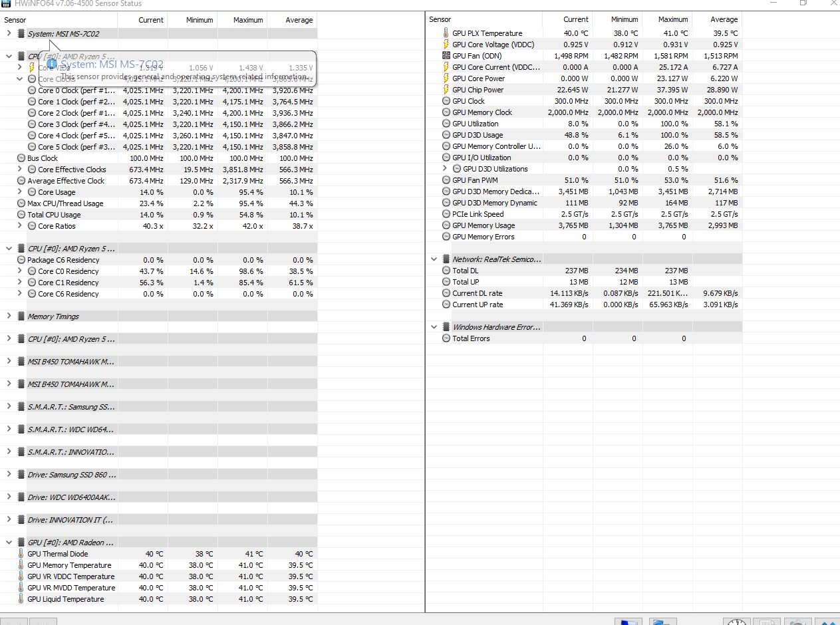The width and height of the screenshot is (840, 625).
Task: Click the right pane's Sensor column header
Action: (x=484, y=20)
